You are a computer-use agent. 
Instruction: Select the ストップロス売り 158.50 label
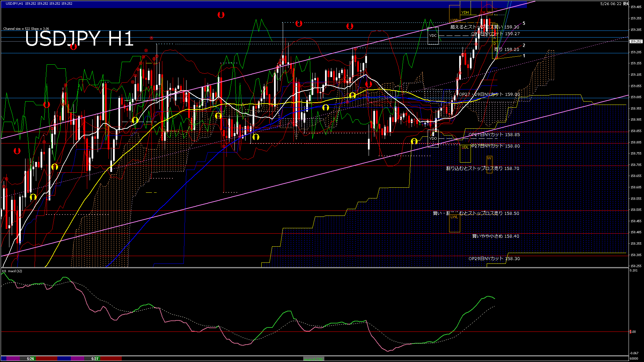pos(493,214)
